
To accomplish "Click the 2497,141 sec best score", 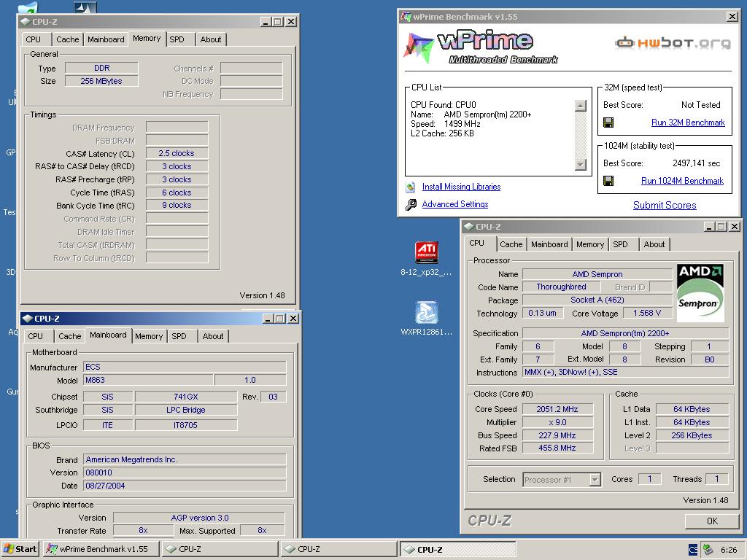I will tap(696, 163).
